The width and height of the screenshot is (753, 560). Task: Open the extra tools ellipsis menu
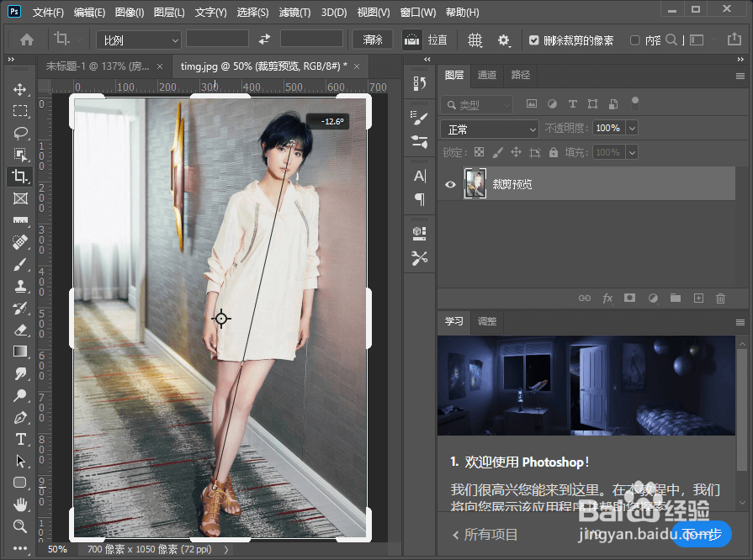pyautogui.click(x=19, y=548)
